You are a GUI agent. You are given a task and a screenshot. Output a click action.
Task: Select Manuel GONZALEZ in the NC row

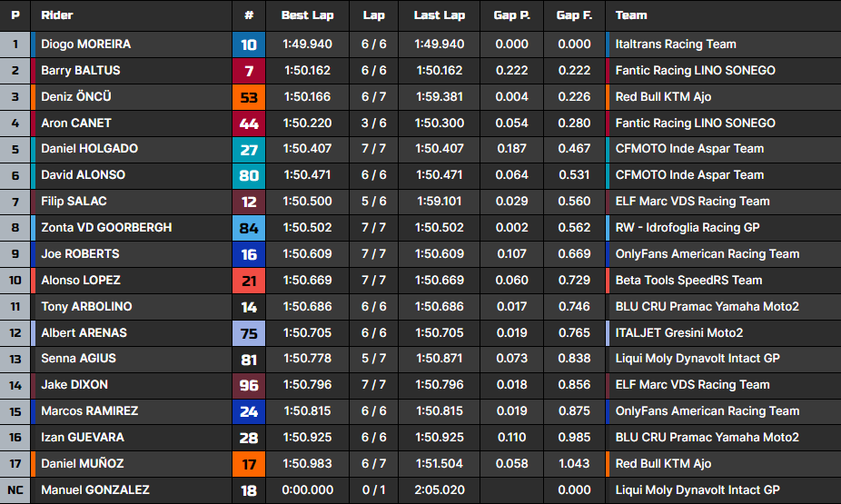coord(95,490)
